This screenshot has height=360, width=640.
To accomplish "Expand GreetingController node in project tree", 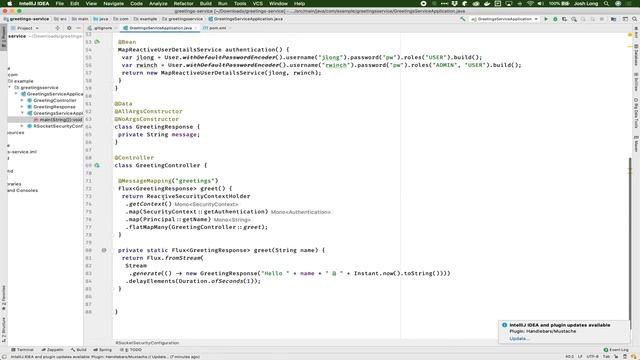I will [x=22, y=100].
